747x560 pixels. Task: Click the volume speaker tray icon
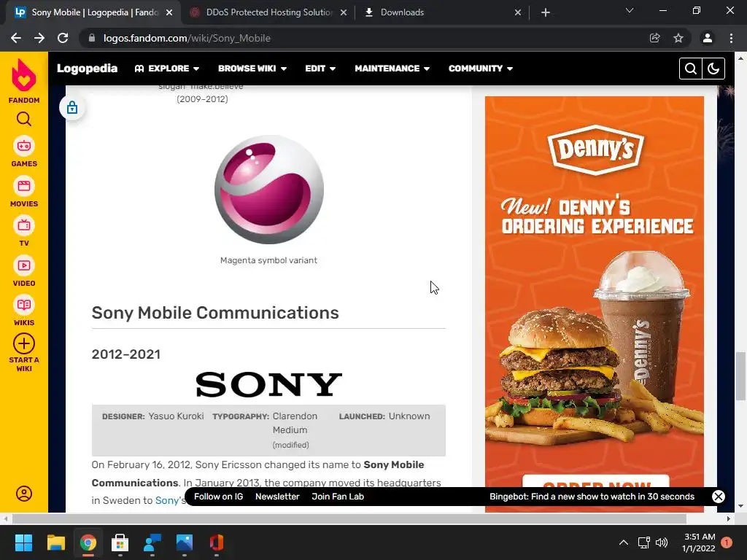click(661, 542)
